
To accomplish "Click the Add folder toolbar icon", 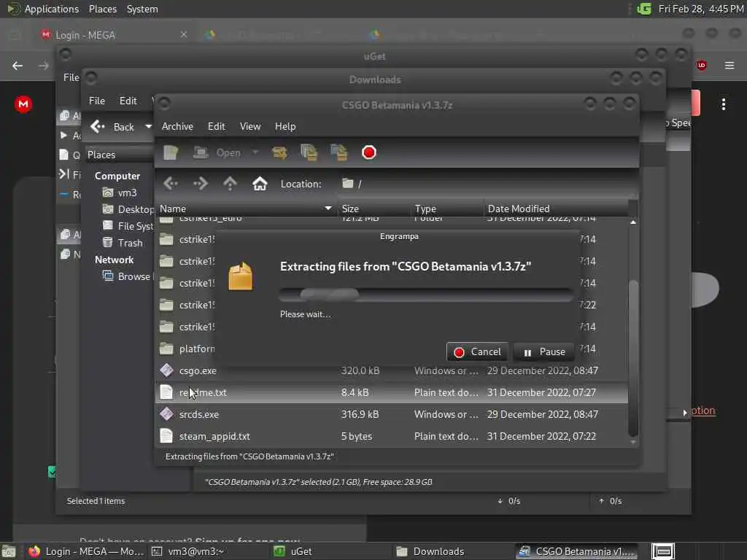I will (338, 153).
